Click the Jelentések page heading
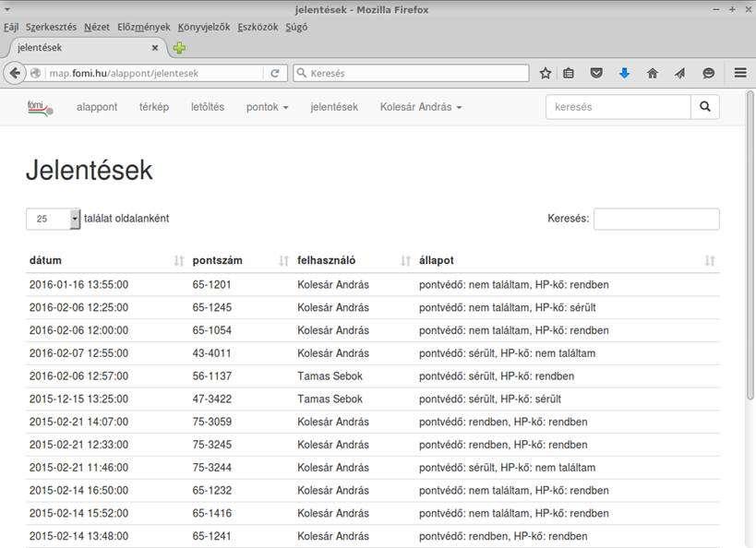756x548 pixels. tap(90, 170)
